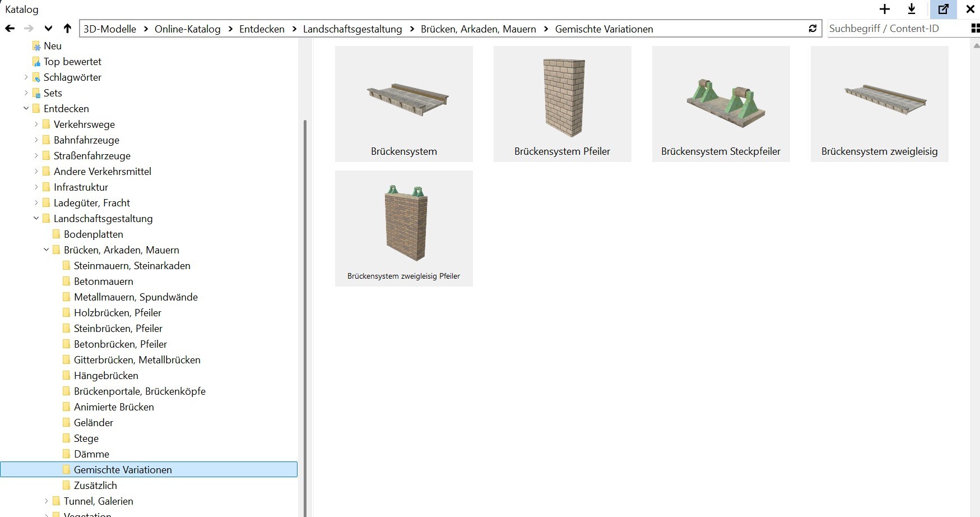The image size is (980, 517).
Task: Refresh the catalog path listing
Action: [x=812, y=29]
